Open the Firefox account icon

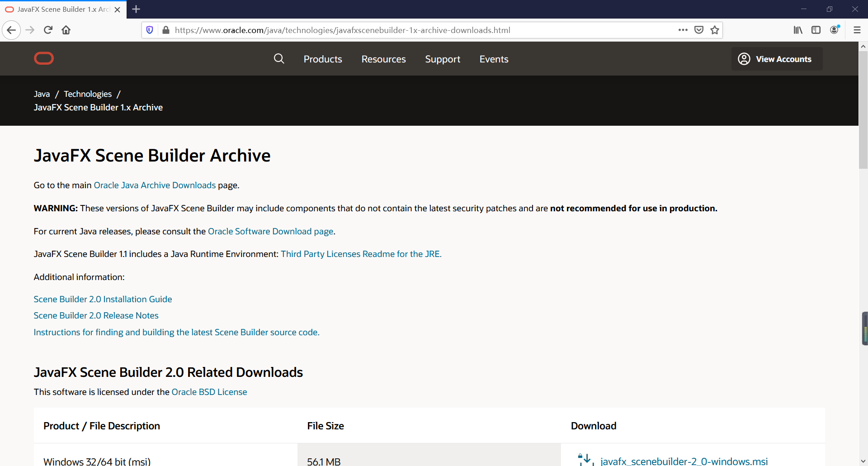pos(835,30)
